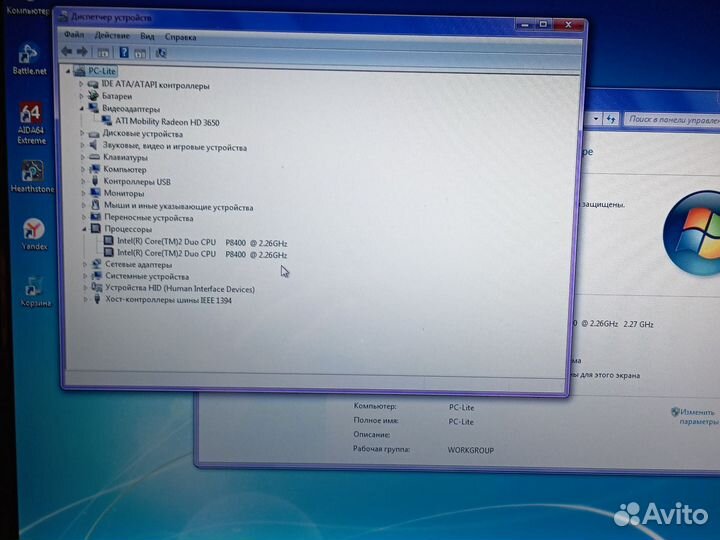
Task: Select the Контроллеры USB row text
Action: point(137,181)
